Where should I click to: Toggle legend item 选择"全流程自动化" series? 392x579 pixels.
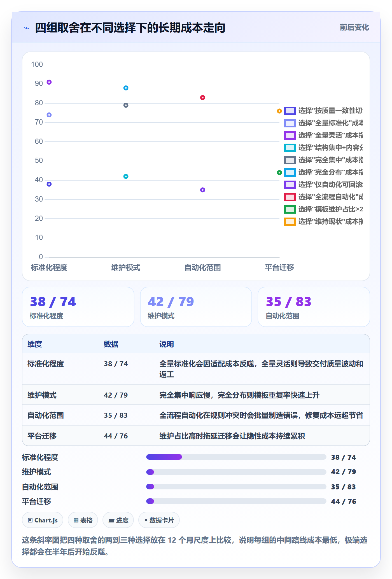click(x=323, y=197)
